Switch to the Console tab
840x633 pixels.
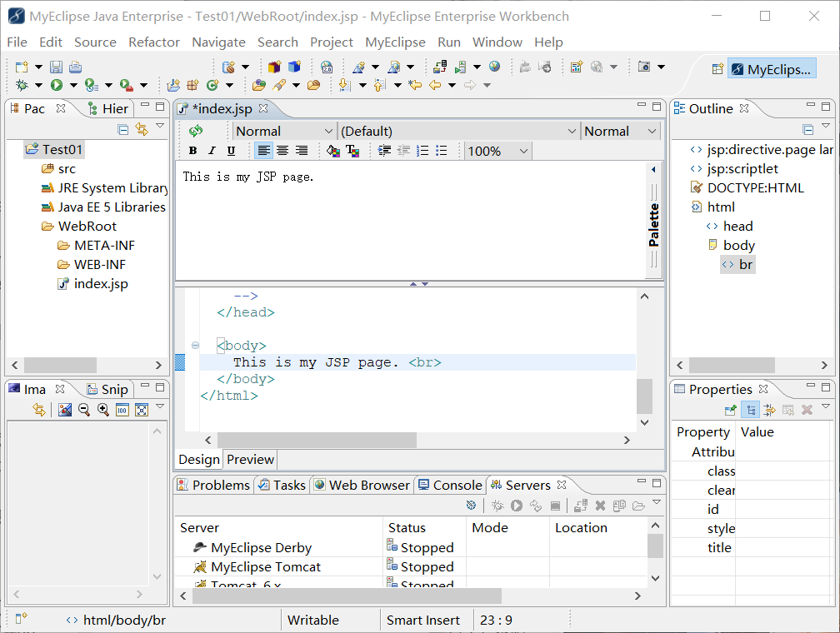click(450, 486)
